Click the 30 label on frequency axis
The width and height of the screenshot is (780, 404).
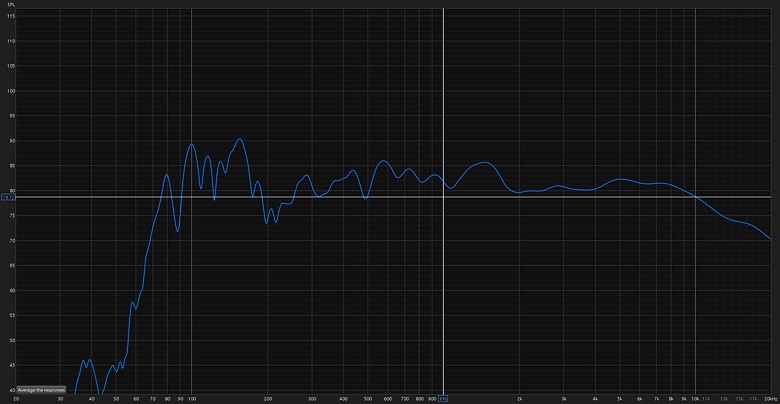click(x=60, y=399)
